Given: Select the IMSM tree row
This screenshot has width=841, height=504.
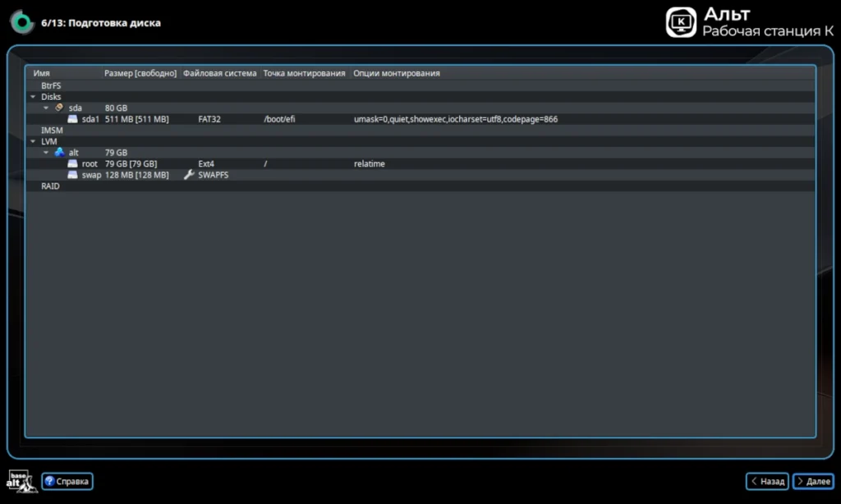Looking at the screenshot, I should click(420, 131).
